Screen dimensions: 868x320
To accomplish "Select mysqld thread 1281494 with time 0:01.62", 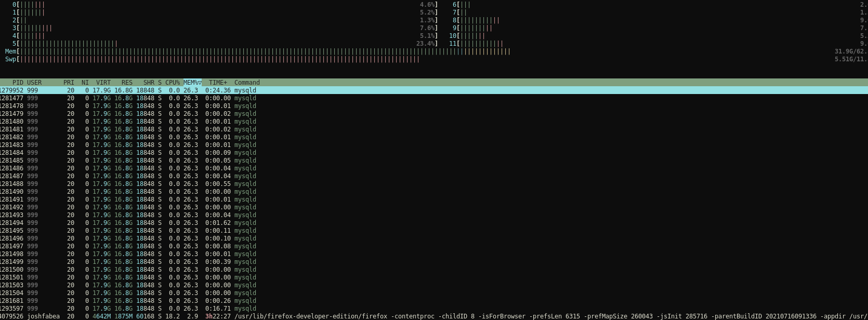I will [434, 223].
